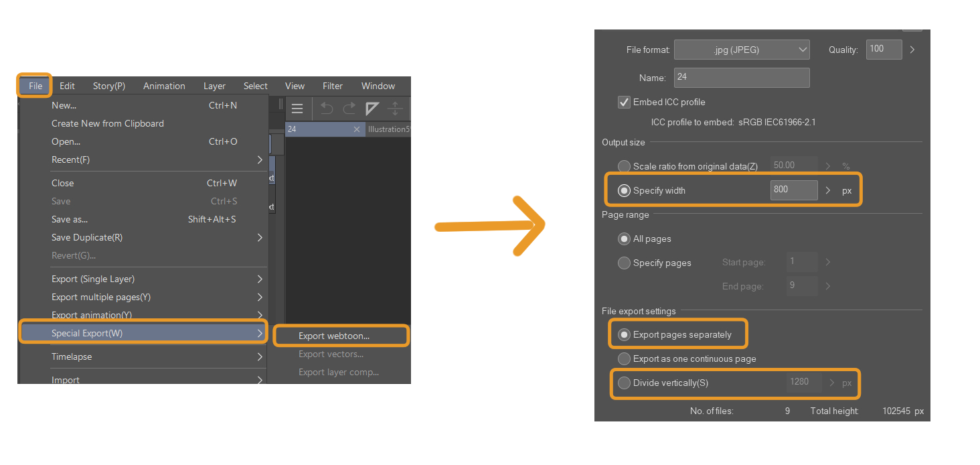Click the vertical-fit arrows toolbar icon
Screen dimensions: 980x465
(395, 108)
